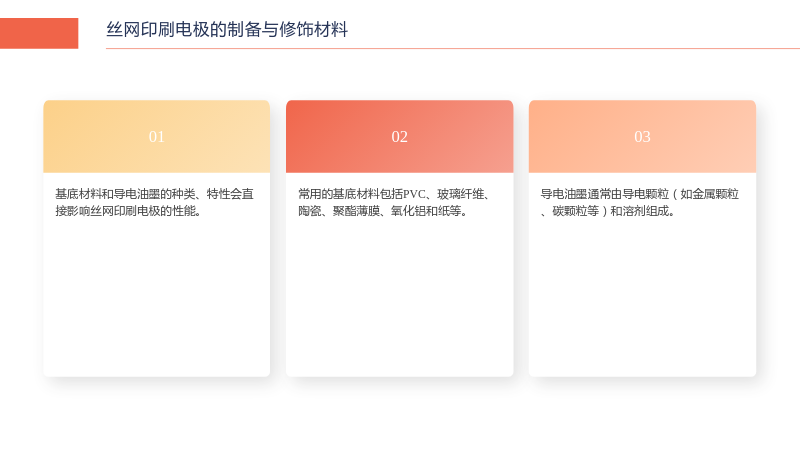Click the empty white area of card 01
This screenshot has height=450, width=800.
click(157, 298)
